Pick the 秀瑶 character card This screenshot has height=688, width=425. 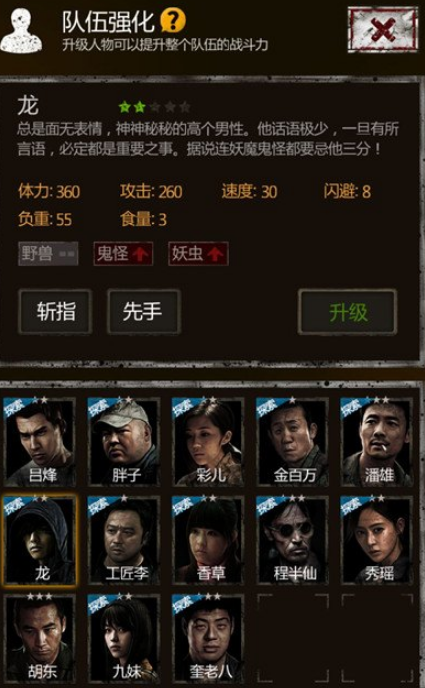pos(377,540)
